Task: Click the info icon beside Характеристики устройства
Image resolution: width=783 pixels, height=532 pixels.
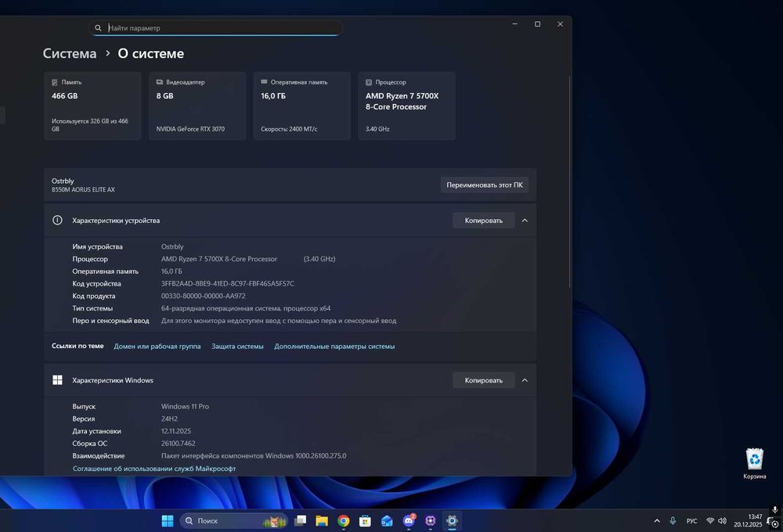Action: click(x=57, y=220)
